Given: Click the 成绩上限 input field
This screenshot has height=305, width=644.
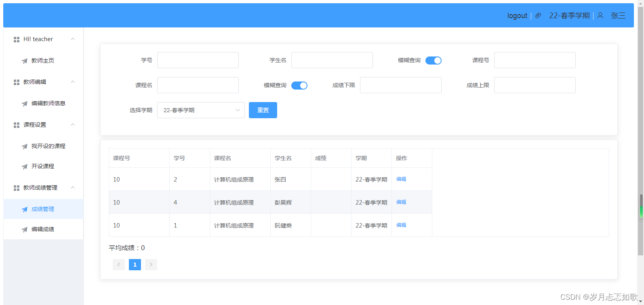Looking at the screenshot, I should point(535,85).
